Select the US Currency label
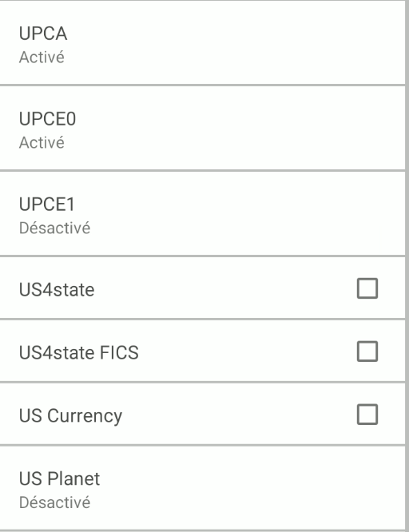This screenshot has height=532, width=409. tap(70, 416)
